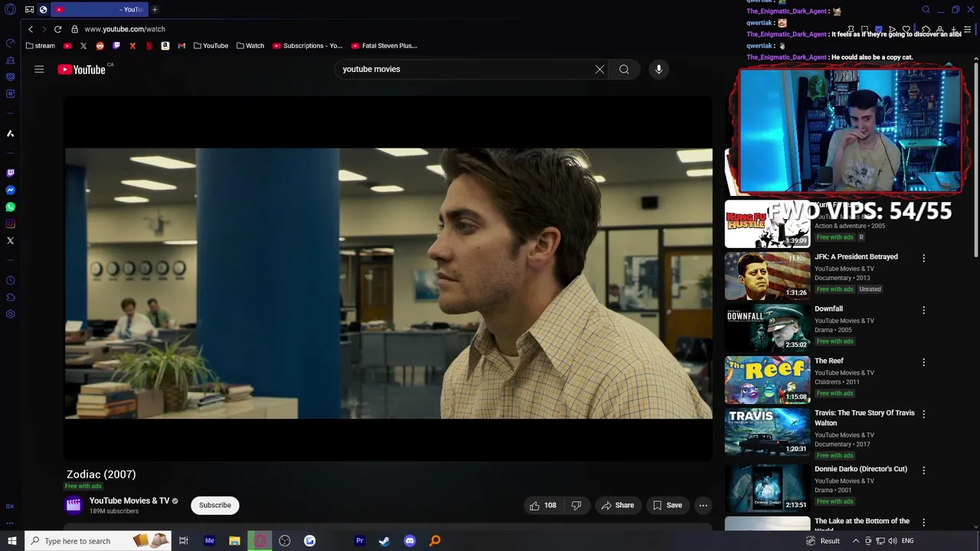Open File Explorer from taskbar
Viewport: 980px width, 551px height.
click(234, 541)
